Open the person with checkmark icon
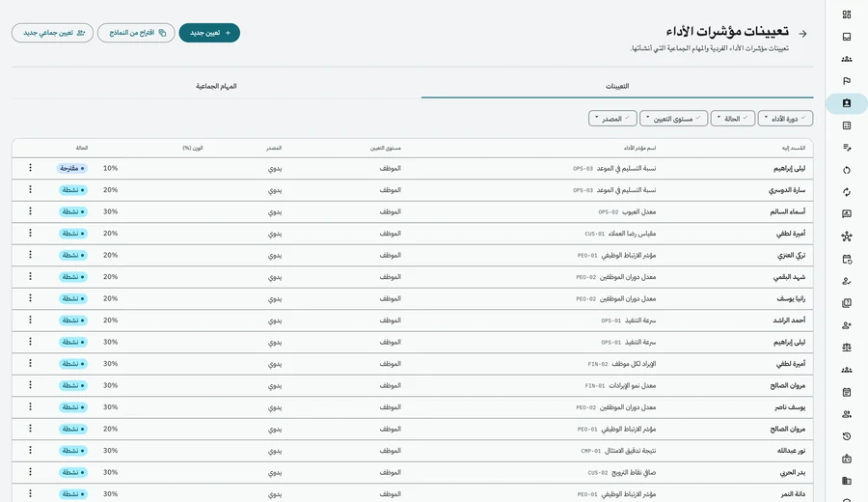 point(847,281)
